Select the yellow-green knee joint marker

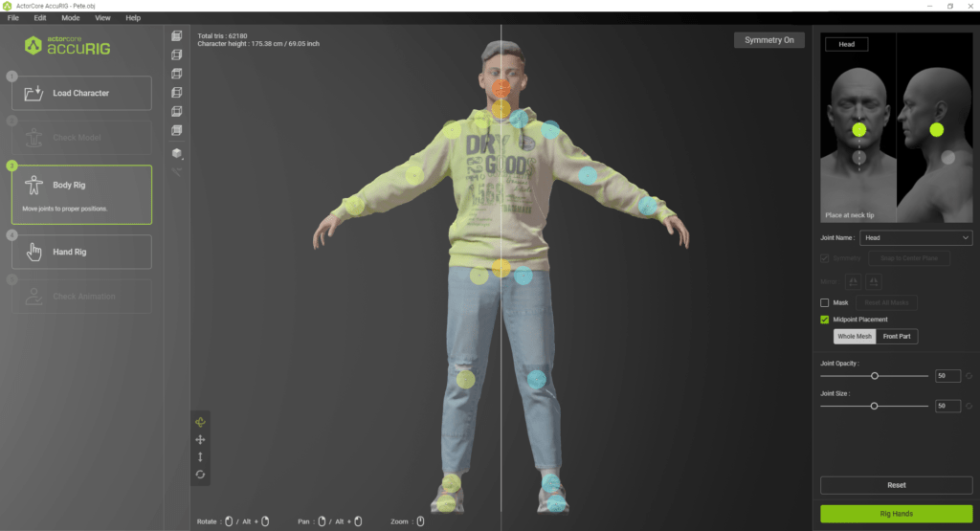465,379
